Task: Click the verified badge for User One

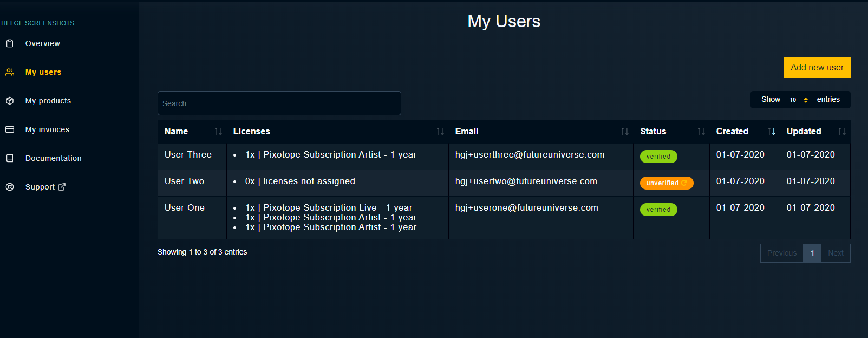Action: (x=658, y=210)
